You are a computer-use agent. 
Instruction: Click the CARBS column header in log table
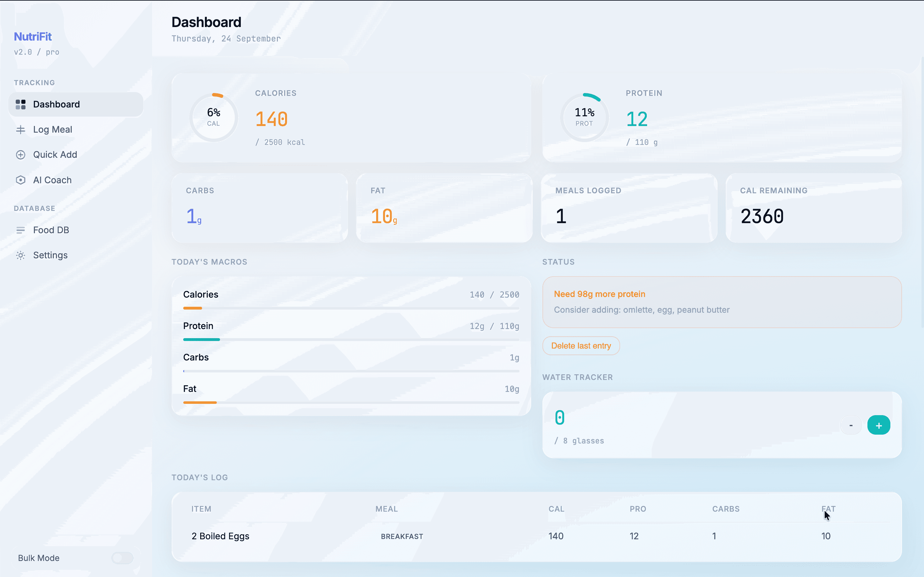(x=726, y=509)
